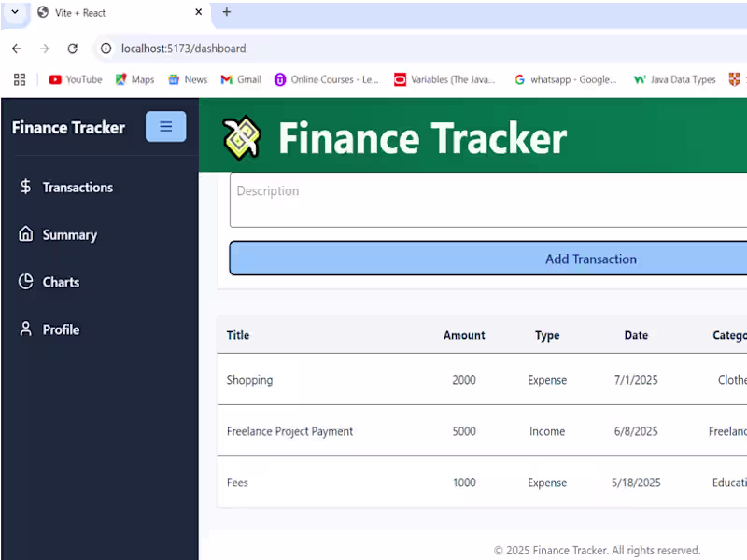Navigate back with the browser back arrow
747x560 pixels.
[x=16, y=49]
